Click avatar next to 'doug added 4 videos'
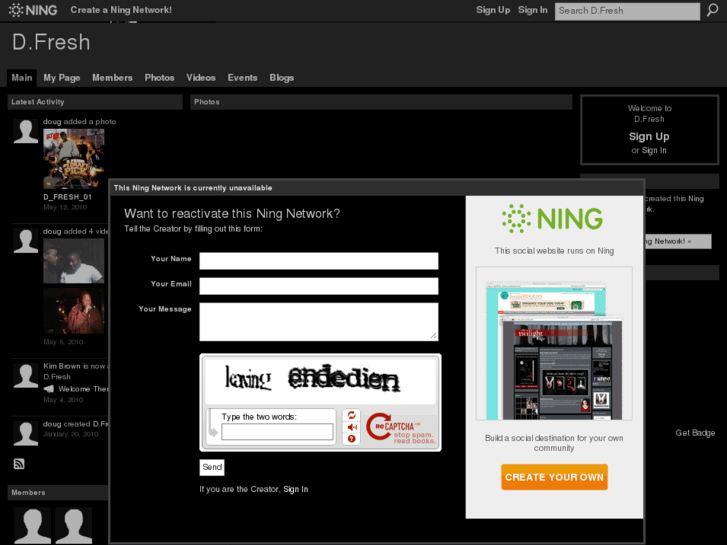 click(26, 241)
